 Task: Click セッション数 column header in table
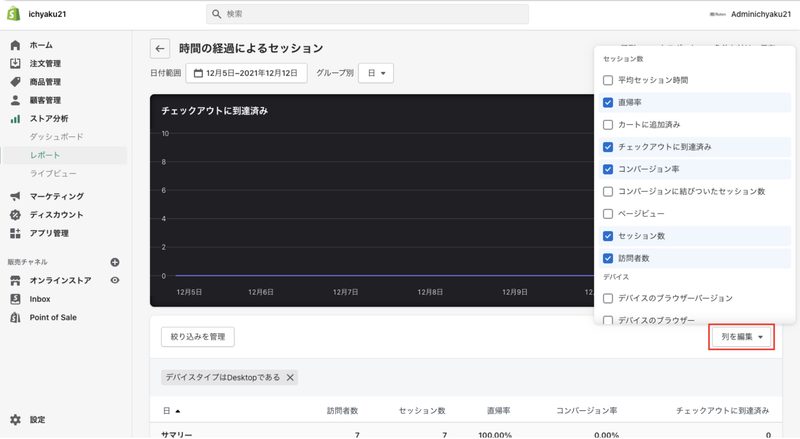(x=422, y=410)
